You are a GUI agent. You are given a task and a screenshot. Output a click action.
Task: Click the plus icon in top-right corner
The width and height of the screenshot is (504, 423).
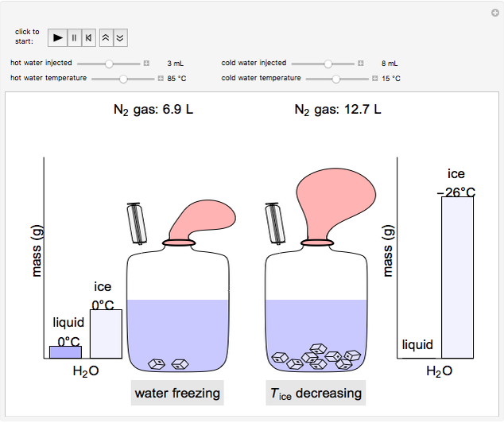pyautogui.click(x=494, y=12)
